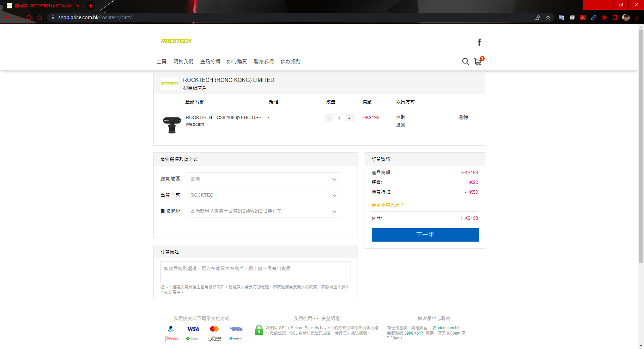Click the browser home icon

(x=40, y=17)
